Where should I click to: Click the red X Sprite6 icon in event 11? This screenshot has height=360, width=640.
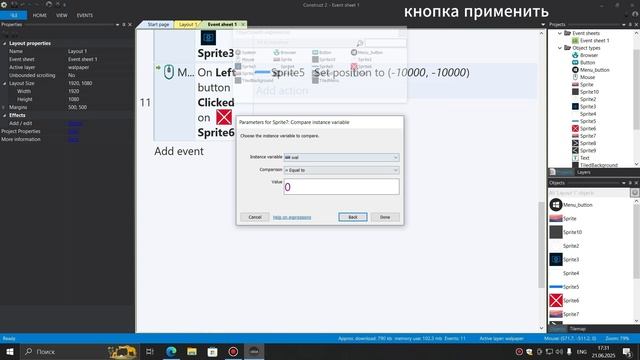pyautogui.click(x=224, y=118)
